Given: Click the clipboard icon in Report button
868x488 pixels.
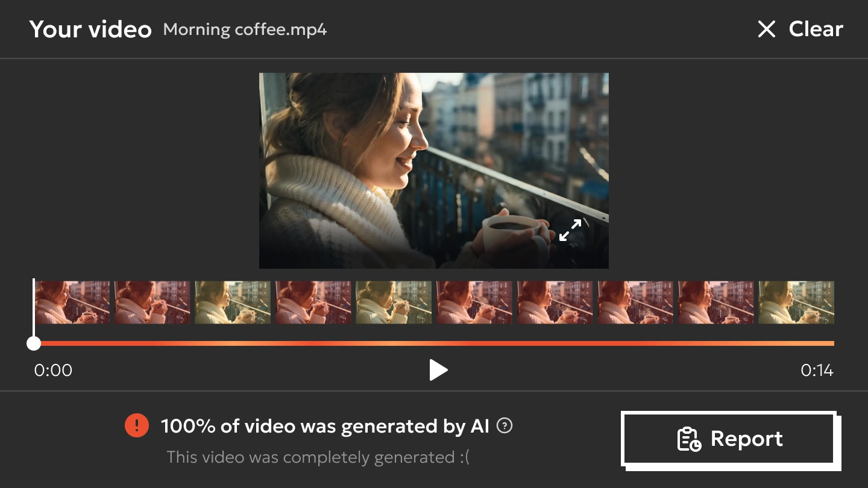Looking at the screenshot, I should pos(689,439).
